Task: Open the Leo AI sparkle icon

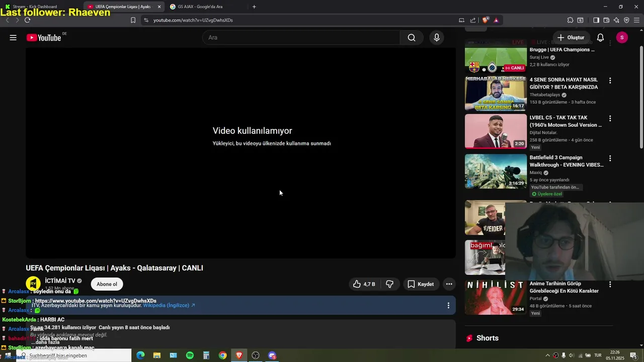Action: tap(616, 20)
